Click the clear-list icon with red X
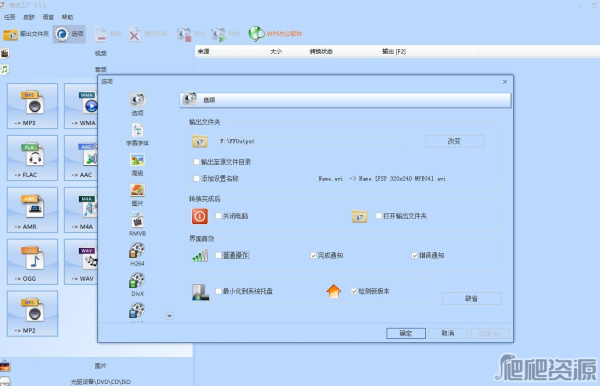Screen dimensions: 600x386 pos(134,34)
